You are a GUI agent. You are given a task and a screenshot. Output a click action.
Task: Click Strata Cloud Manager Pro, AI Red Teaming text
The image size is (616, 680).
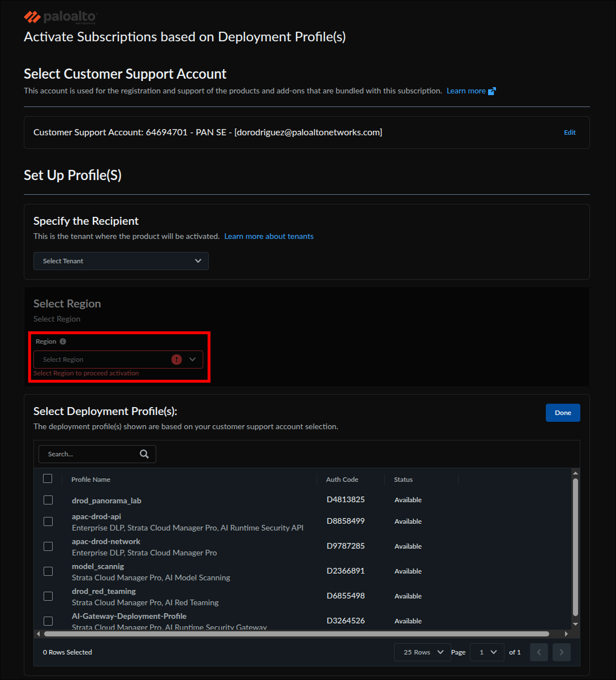coord(145,602)
